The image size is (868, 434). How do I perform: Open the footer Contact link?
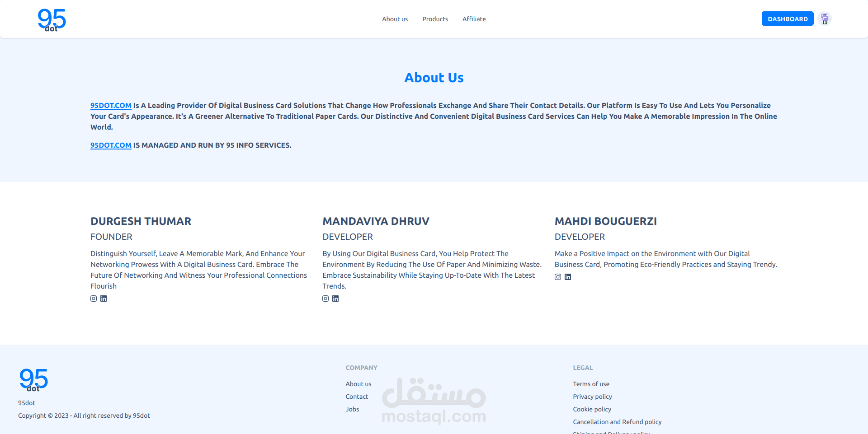(x=357, y=397)
